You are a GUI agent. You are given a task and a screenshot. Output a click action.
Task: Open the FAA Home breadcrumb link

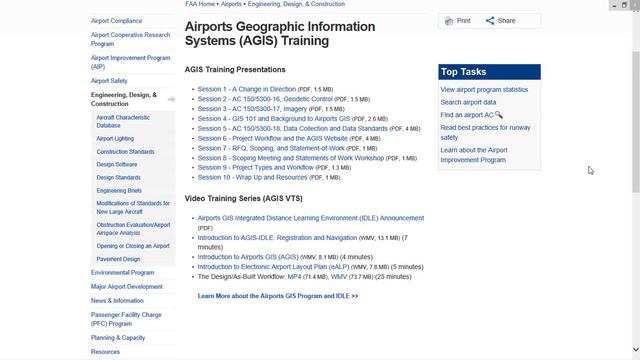[x=200, y=4]
